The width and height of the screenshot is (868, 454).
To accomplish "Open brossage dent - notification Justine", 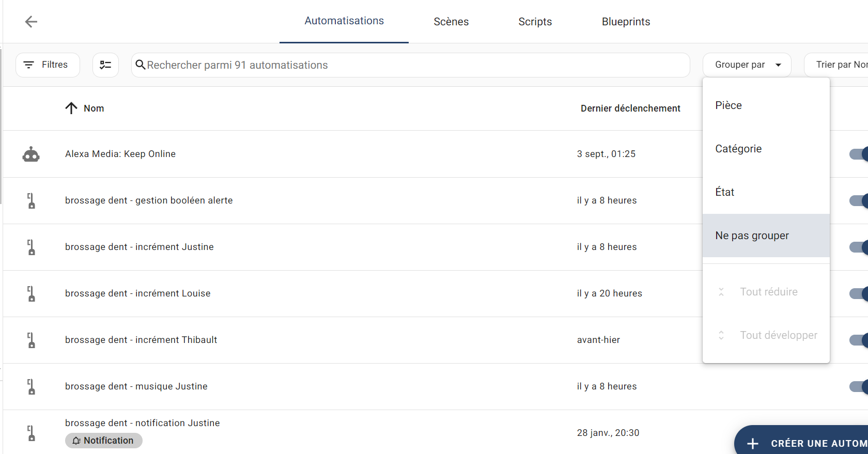I will pos(143,423).
